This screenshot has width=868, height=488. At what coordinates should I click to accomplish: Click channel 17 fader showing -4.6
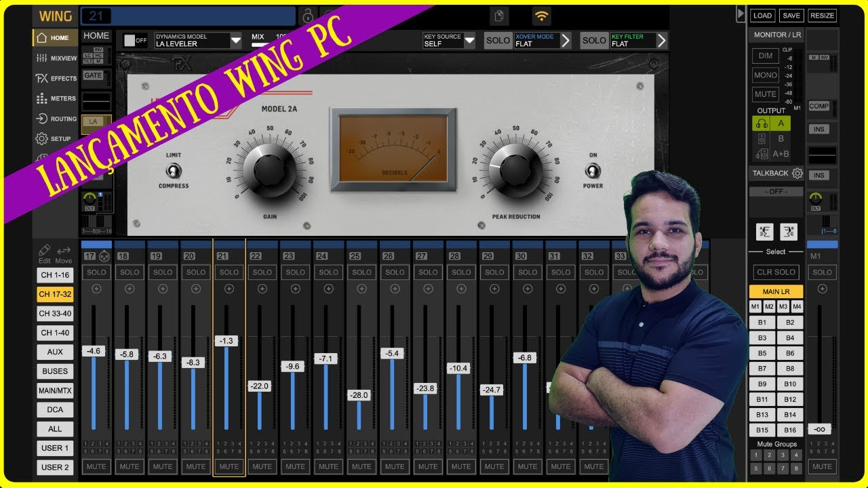94,351
